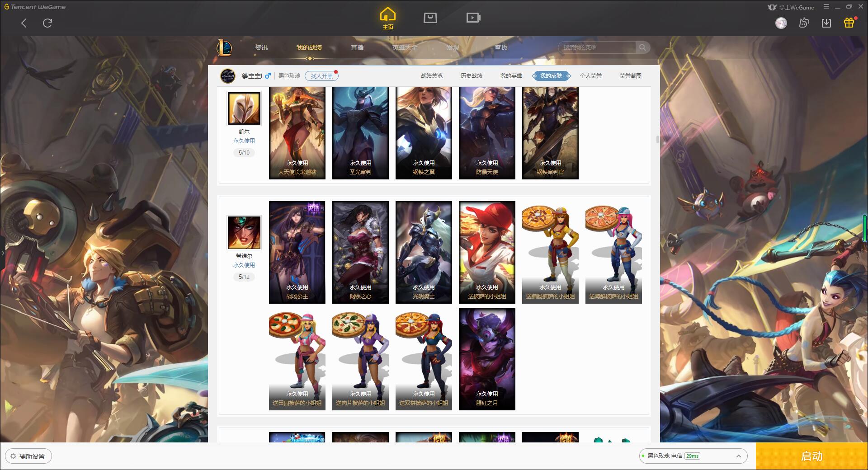868x470 pixels.
Task: Go back with the left arrow icon
Action: [x=24, y=23]
